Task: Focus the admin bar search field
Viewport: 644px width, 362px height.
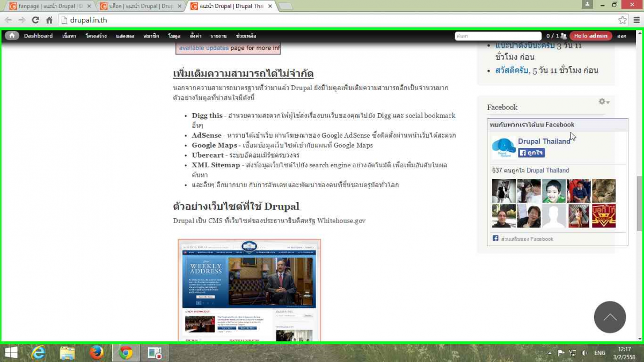Action: [x=497, y=36]
